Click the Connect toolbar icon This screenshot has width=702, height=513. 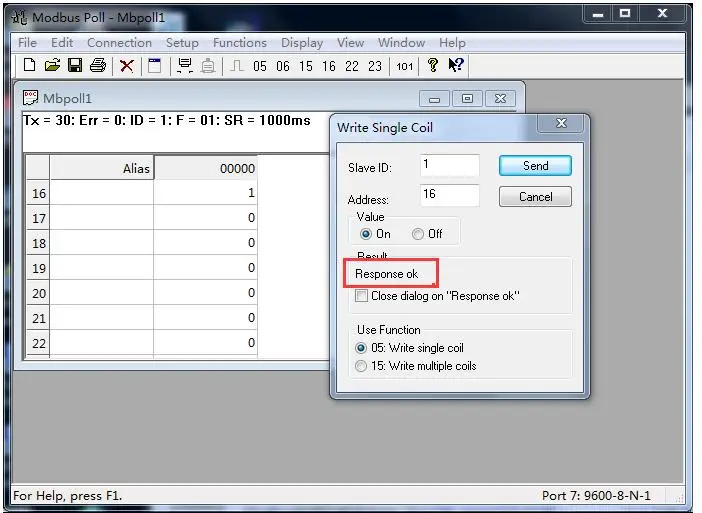pyautogui.click(x=184, y=66)
